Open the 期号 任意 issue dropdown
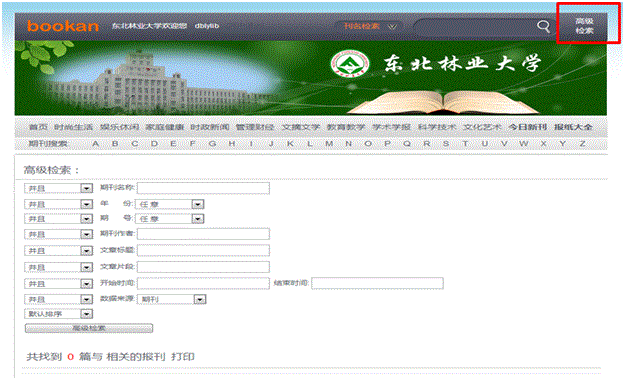Viewport: 625px width, 380px height. click(x=170, y=219)
